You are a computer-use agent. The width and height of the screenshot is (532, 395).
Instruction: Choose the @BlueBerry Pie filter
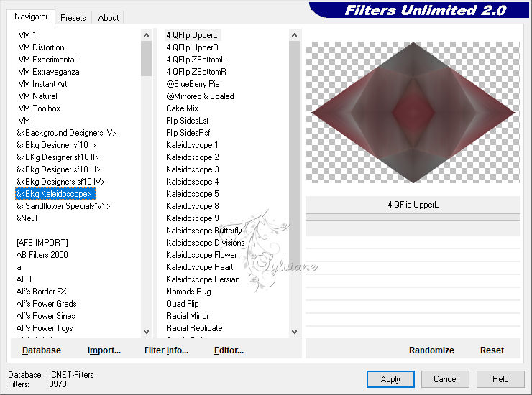(x=193, y=84)
